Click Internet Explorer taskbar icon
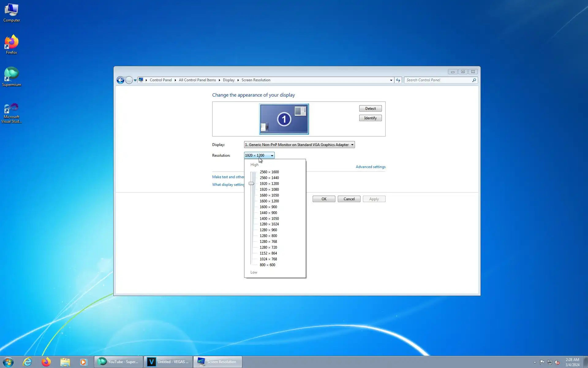Screen dimensions: 588x368 tap(27, 362)
